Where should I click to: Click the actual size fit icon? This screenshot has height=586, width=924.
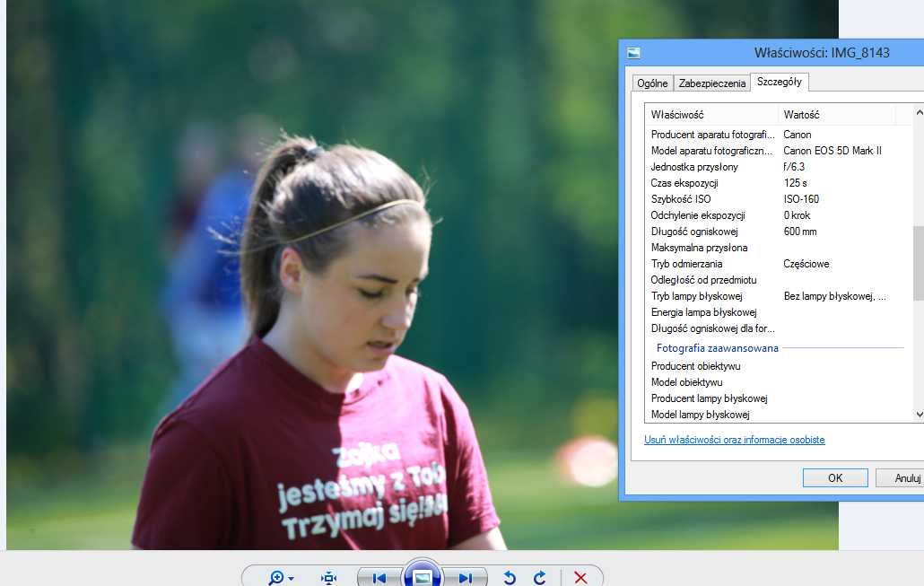pos(329,578)
